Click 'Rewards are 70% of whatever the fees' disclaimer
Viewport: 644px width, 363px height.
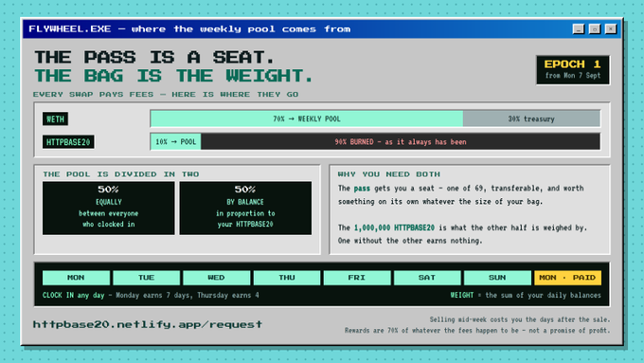pyautogui.click(x=477, y=331)
